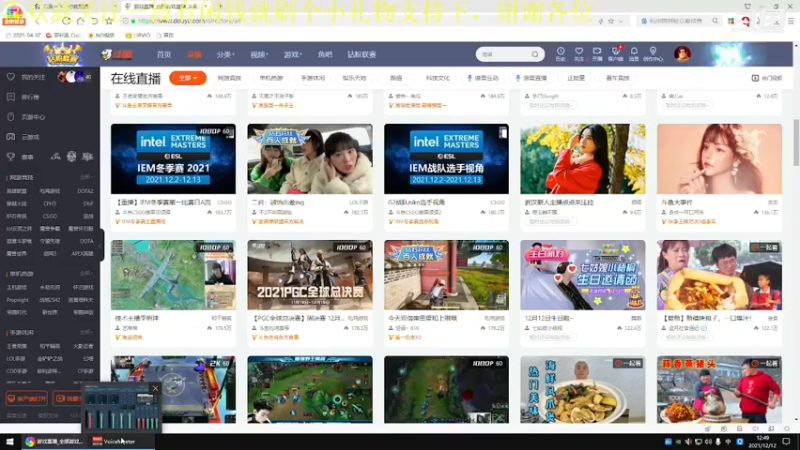The height and width of the screenshot is (450, 800).
Task: Open the client download icon with red badge
Action: [x=616, y=53]
